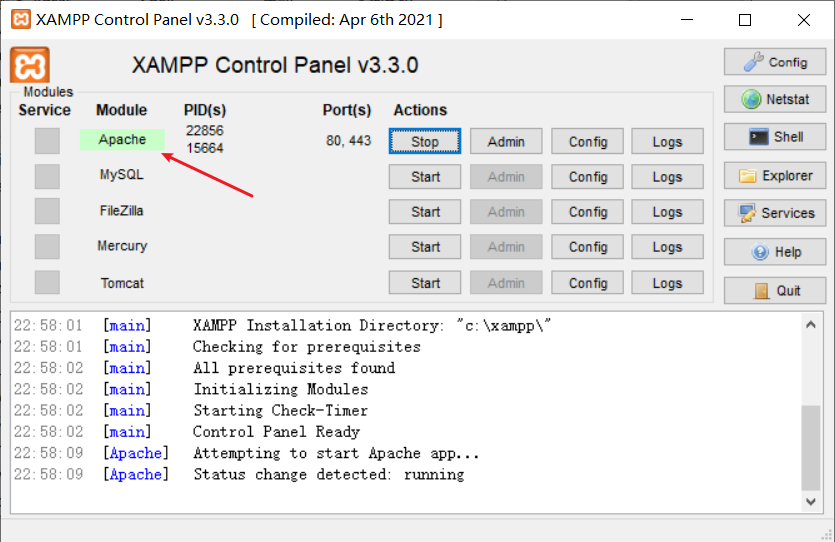Viewport: 835px width, 542px height.
Task: View MySQL Logs
Action: pyautogui.click(x=667, y=176)
